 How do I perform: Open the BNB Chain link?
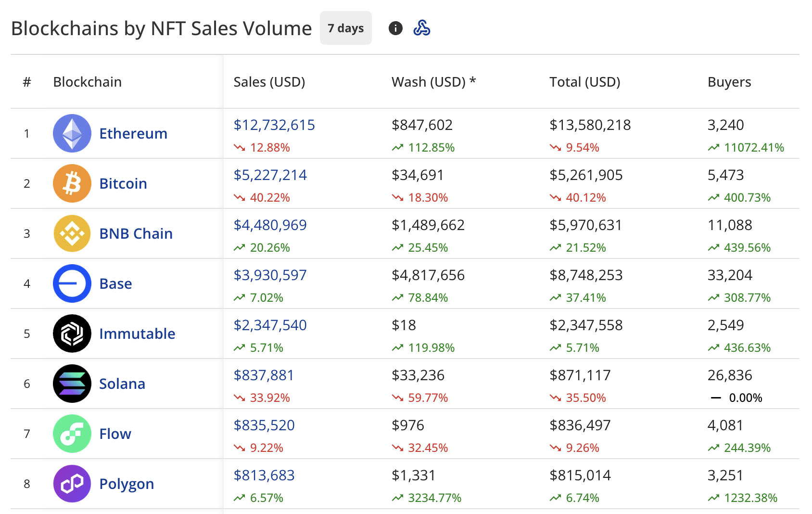(136, 233)
